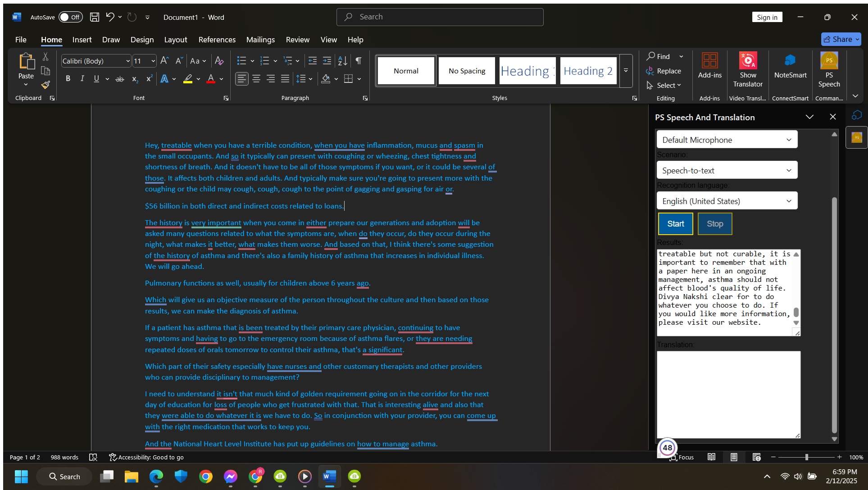Toggle bold formatting

68,79
